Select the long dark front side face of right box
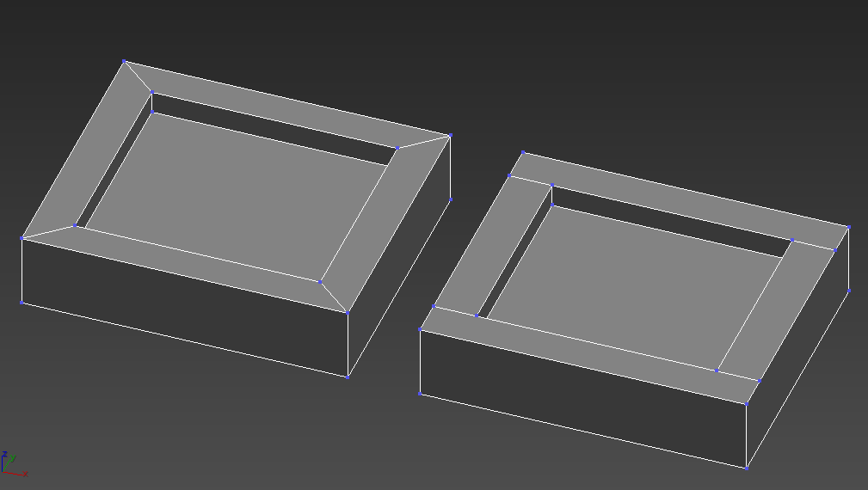 pyautogui.click(x=581, y=397)
